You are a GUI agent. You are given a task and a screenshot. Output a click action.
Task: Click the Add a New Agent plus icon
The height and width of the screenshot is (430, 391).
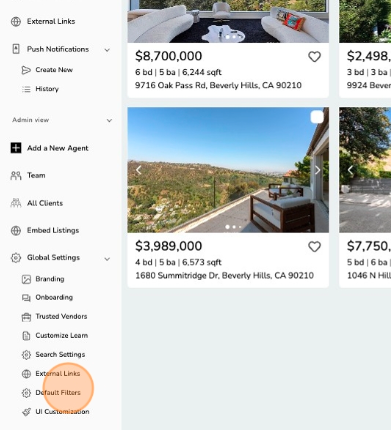(16, 148)
